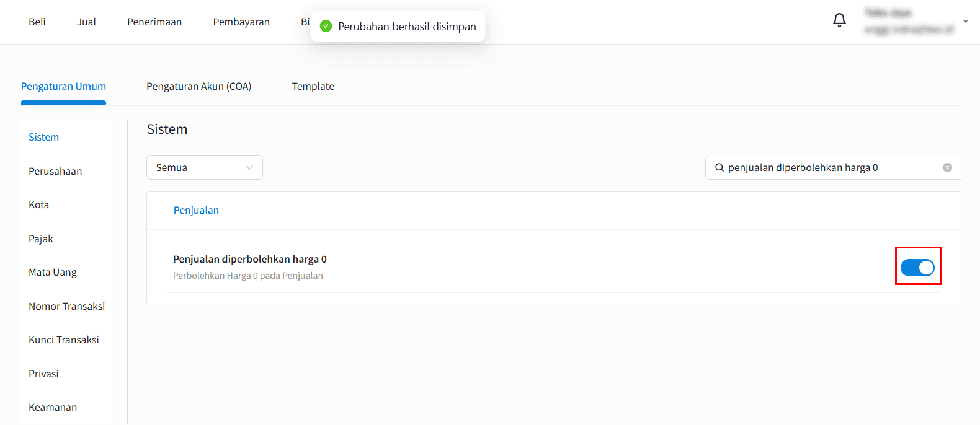Screen dimensions: 980x425
Task: Open the Pembayaran menu
Action: (241, 22)
